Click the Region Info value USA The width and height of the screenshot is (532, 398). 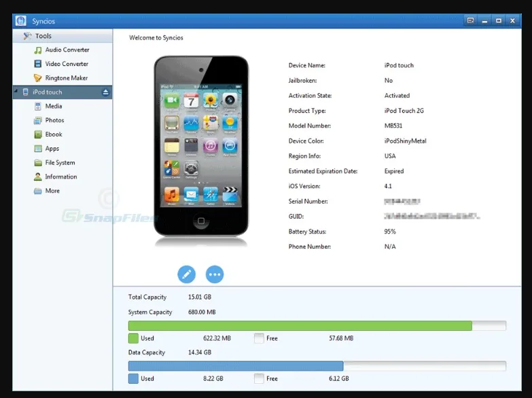[x=390, y=156]
